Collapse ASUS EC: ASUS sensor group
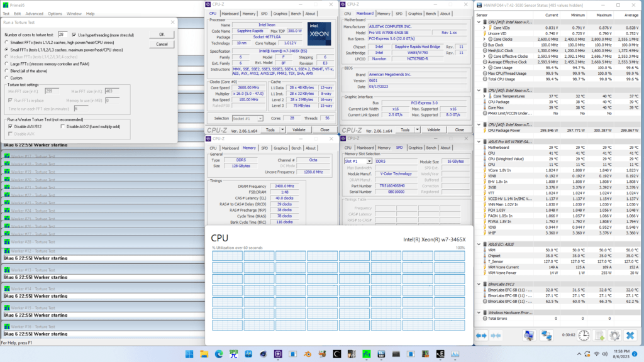Image resolution: width=644 pixels, height=362 pixels. click(x=479, y=244)
